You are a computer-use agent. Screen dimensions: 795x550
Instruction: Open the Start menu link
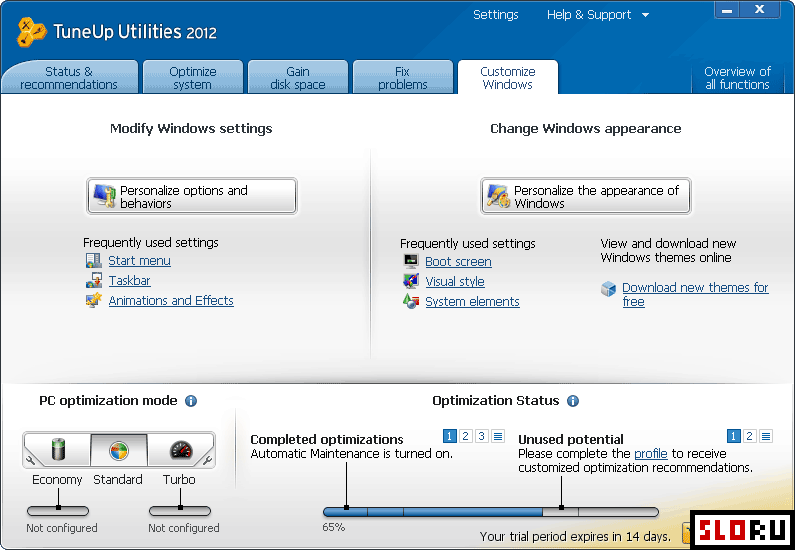139,261
